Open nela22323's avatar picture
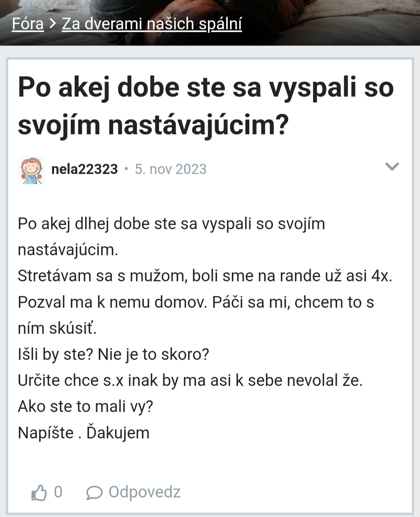The image size is (420, 517). 31,170
